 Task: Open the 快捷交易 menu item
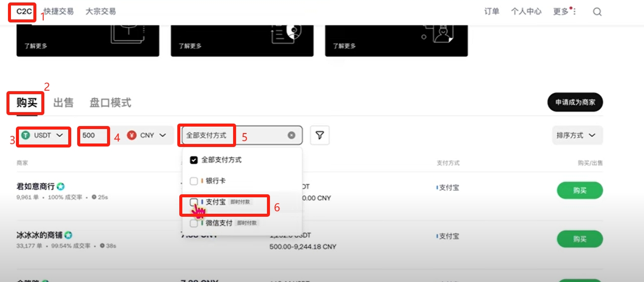pos(59,11)
